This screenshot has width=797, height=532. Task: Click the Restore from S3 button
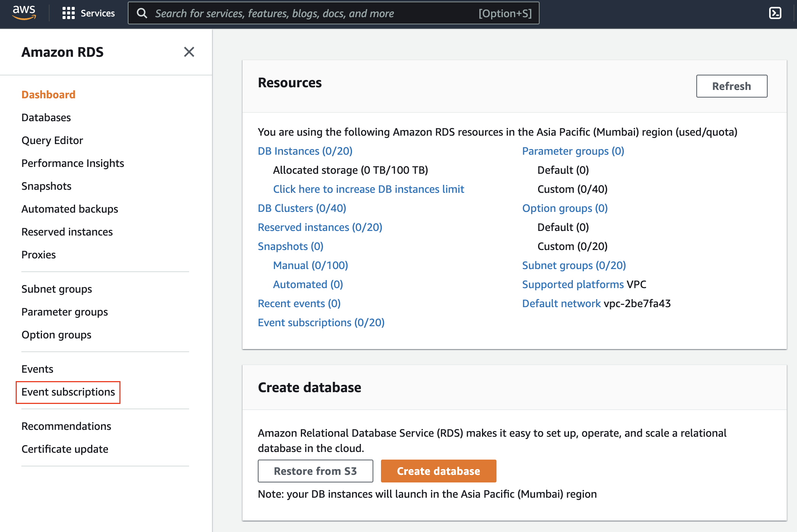pos(315,471)
